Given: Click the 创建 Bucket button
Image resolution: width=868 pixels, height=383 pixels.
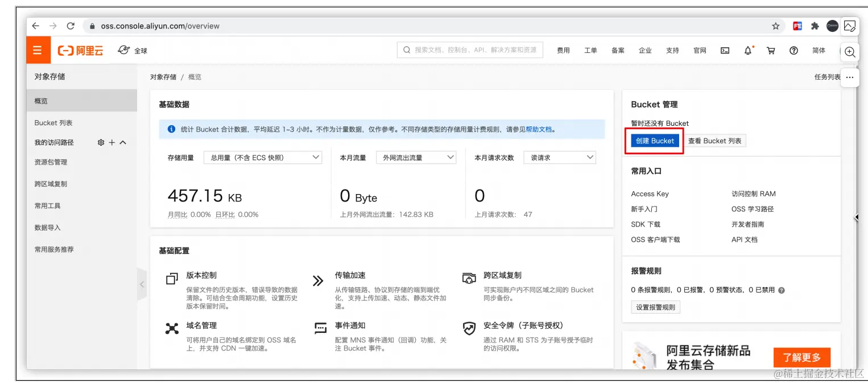Looking at the screenshot, I should point(655,141).
